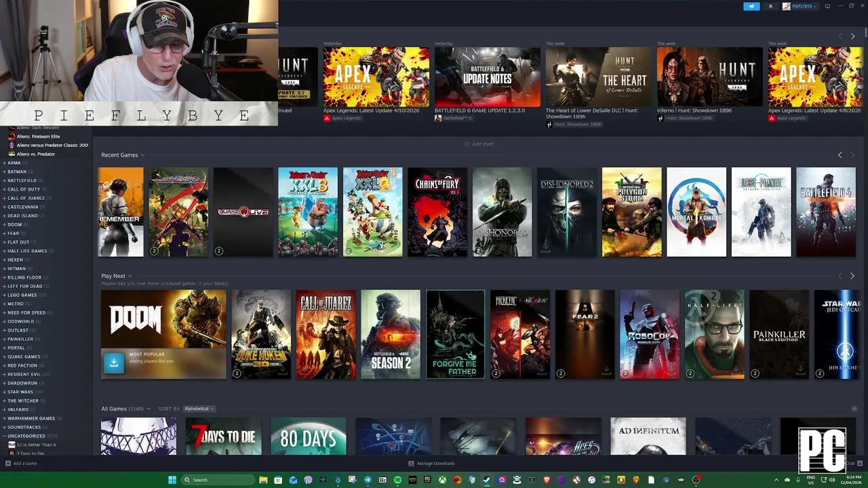Screen dimensions: 868x488
Task: Open Windows Start menu
Action: tap(172, 480)
